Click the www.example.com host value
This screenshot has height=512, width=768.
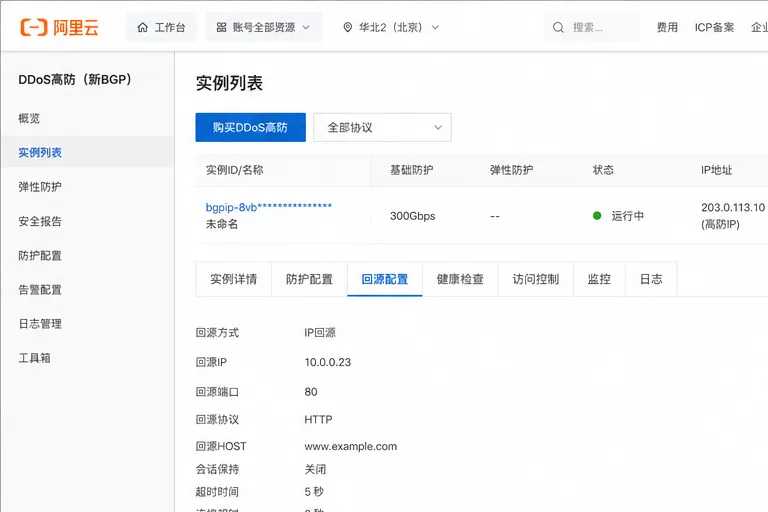click(x=351, y=446)
